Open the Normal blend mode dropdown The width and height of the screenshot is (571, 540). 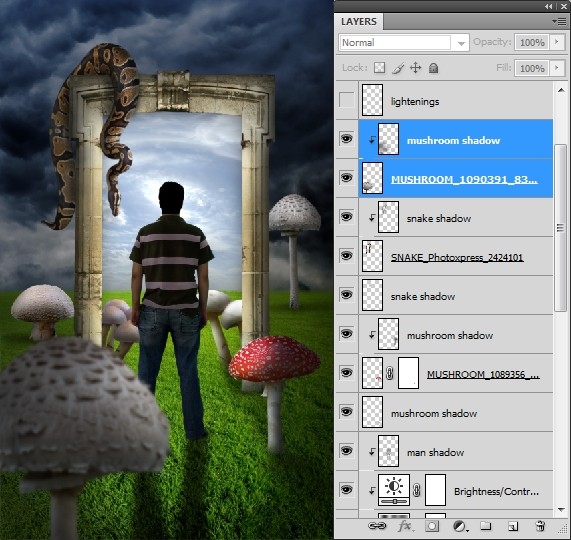404,43
